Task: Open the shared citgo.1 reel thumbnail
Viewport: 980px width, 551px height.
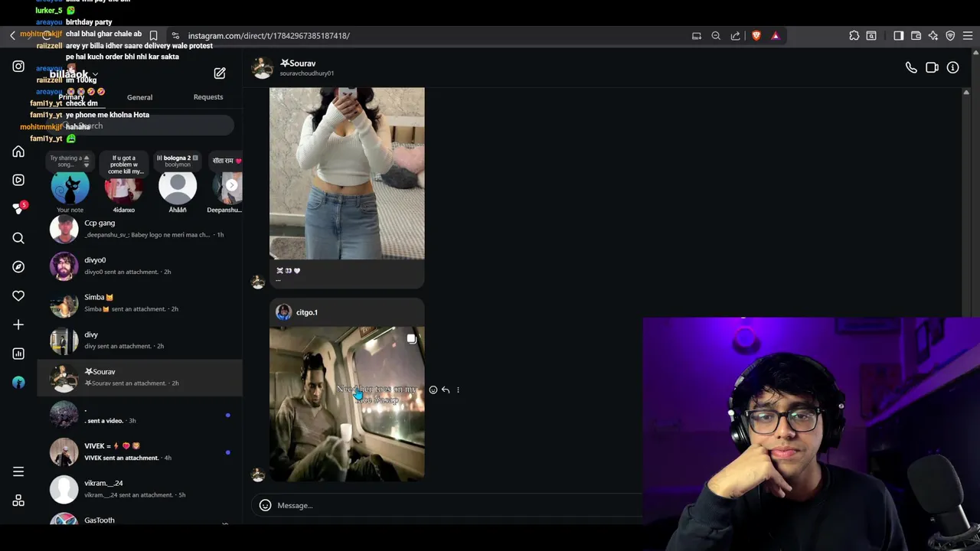Action: pyautogui.click(x=347, y=404)
